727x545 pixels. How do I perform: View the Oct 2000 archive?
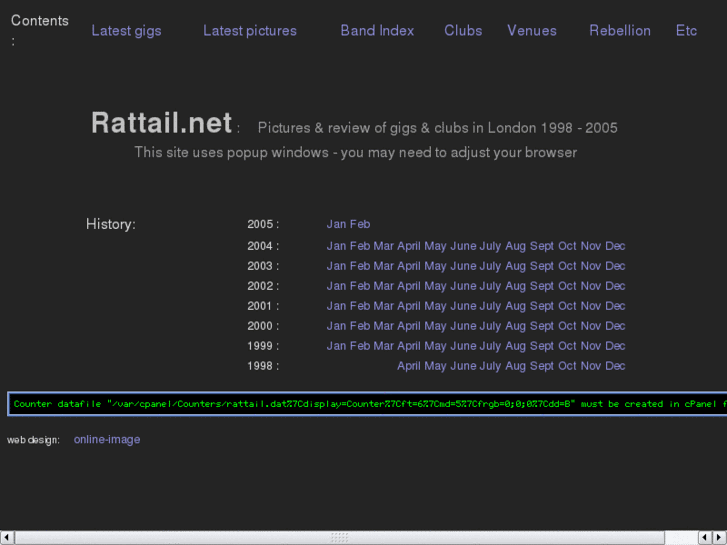pyautogui.click(x=567, y=326)
